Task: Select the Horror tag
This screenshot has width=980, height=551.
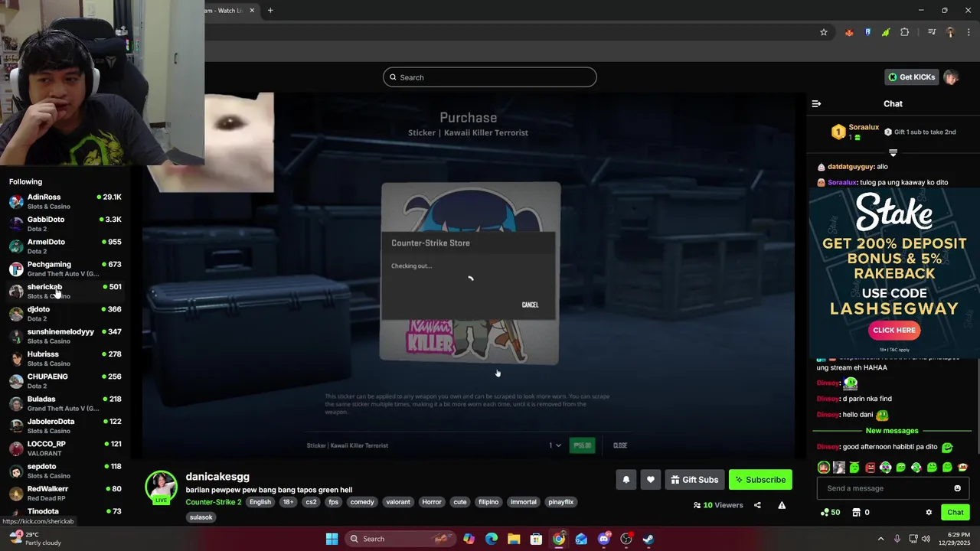Action: point(432,502)
